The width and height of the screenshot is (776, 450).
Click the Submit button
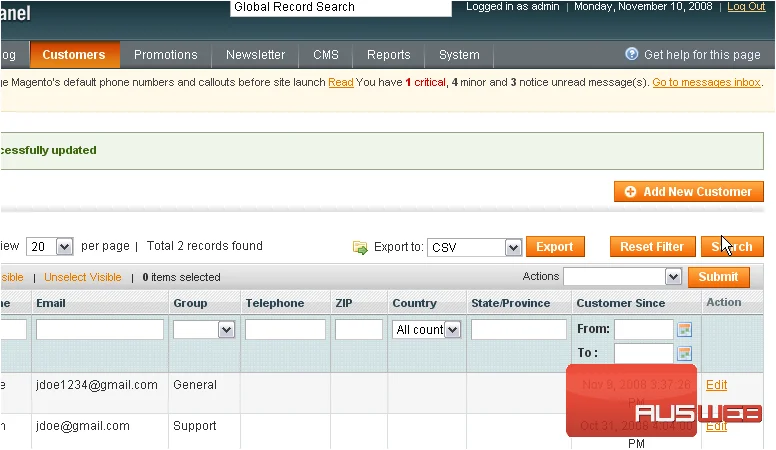click(719, 277)
